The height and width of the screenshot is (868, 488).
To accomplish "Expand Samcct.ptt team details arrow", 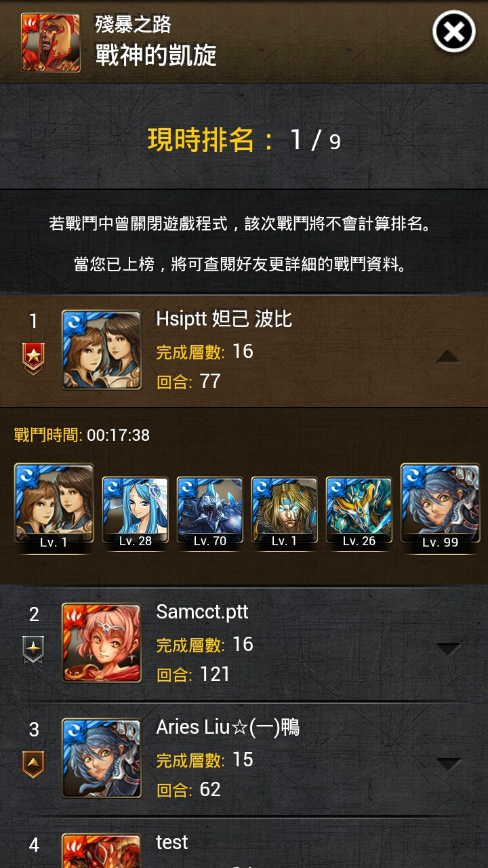I will [x=449, y=649].
